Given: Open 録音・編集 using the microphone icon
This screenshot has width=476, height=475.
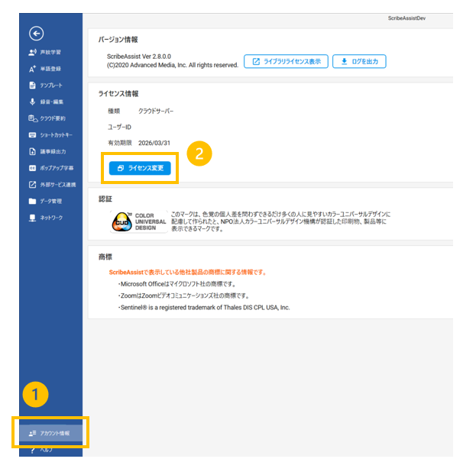Looking at the screenshot, I should [x=32, y=102].
